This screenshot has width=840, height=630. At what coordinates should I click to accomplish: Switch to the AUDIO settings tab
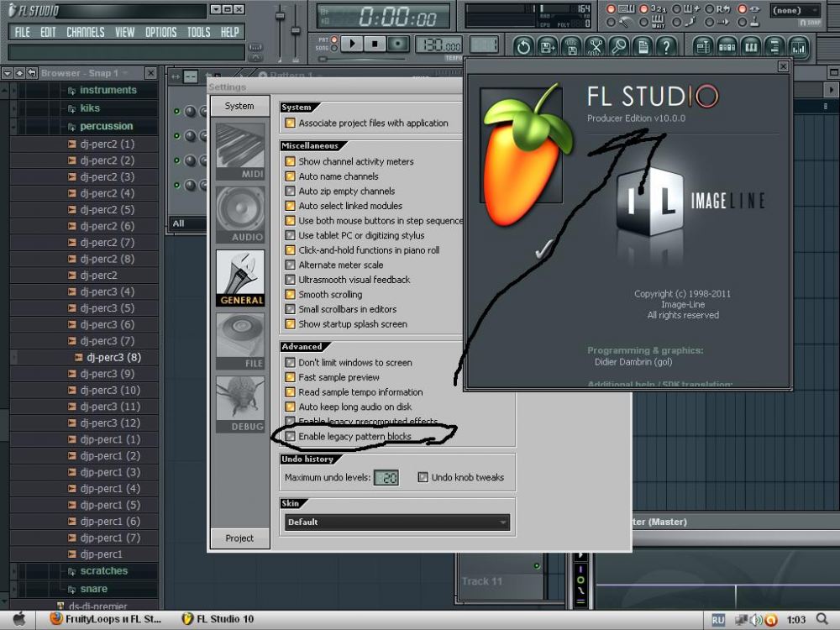coord(240,215)
